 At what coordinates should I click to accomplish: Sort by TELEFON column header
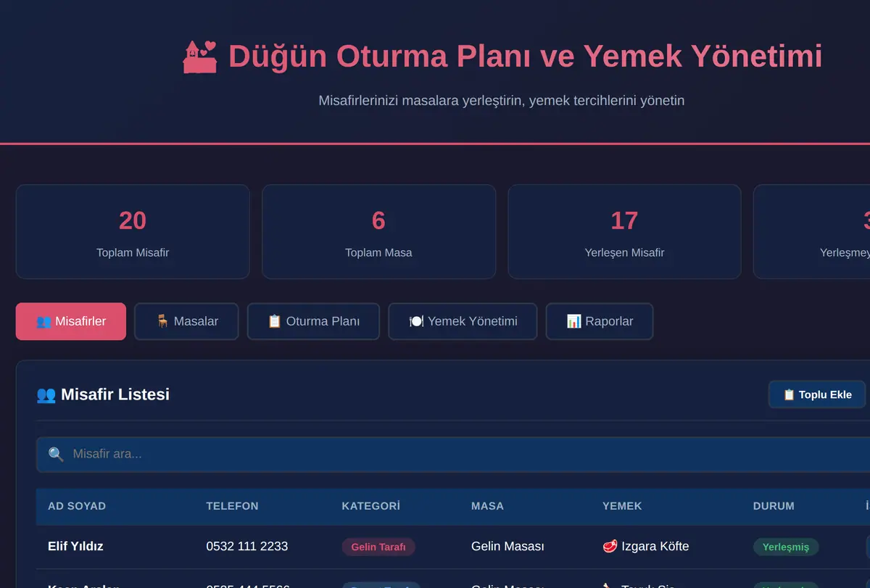click(x=232, y=506)
